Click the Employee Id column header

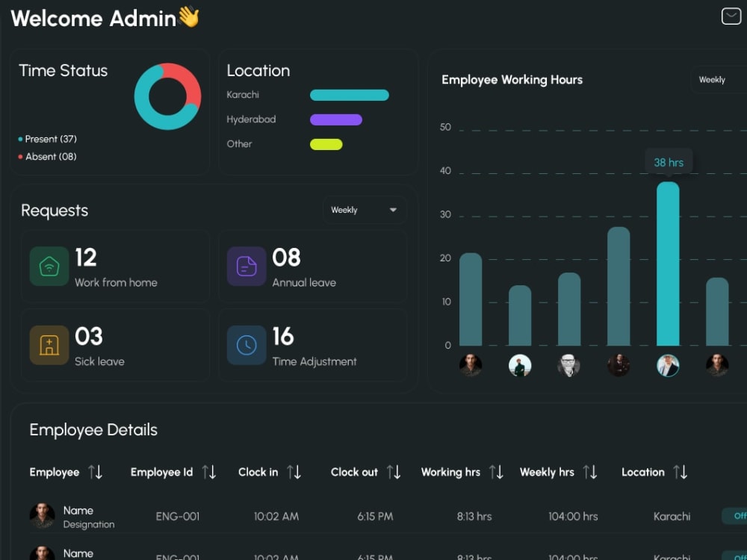tap(161, 472)
